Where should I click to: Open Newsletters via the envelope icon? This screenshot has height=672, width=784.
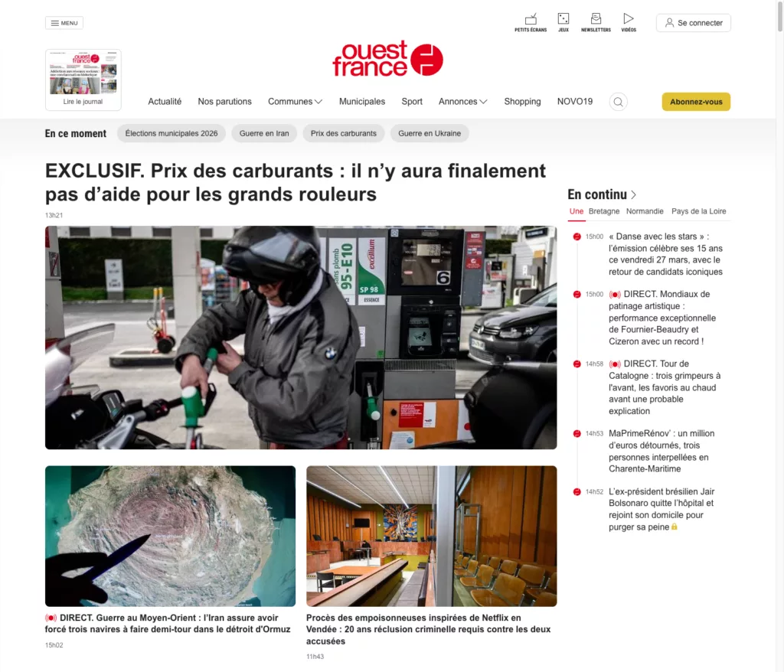click(x=595, y=18)
